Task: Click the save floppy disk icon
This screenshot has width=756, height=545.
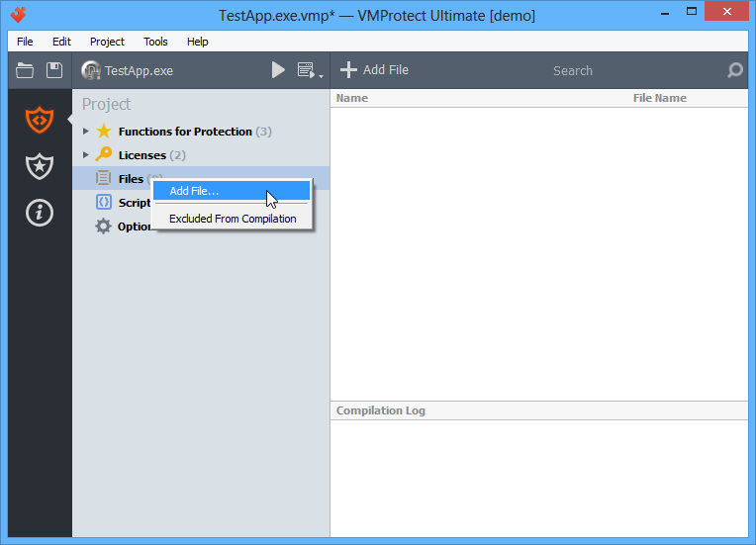Action: [54, 70]
